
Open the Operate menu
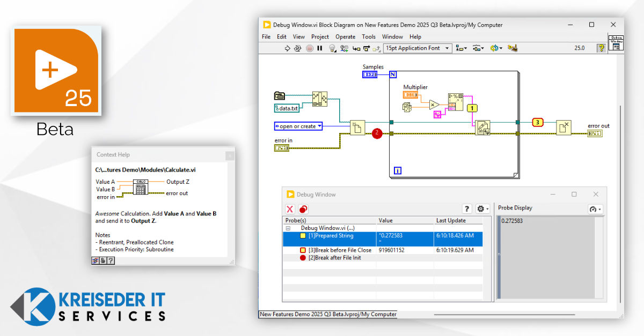[x=346, y=37]
